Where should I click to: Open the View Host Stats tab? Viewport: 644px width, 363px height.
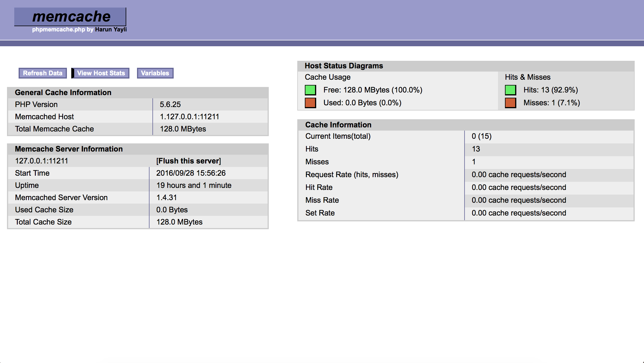click(x=101, y=73)
